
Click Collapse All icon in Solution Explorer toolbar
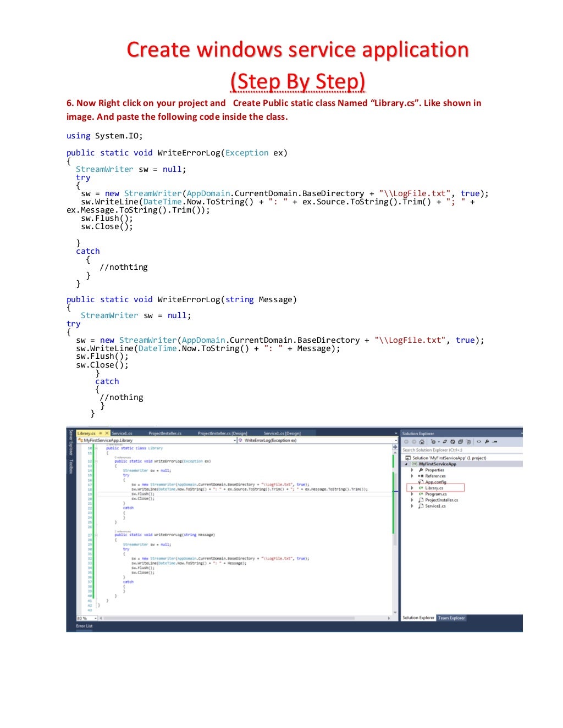click(x=460, y=442)
